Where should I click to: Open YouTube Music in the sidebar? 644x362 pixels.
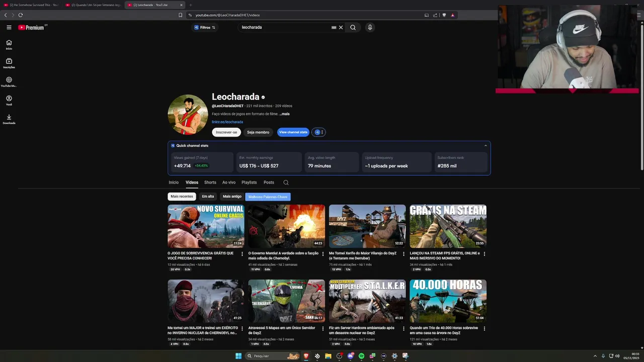click(9, 82)
